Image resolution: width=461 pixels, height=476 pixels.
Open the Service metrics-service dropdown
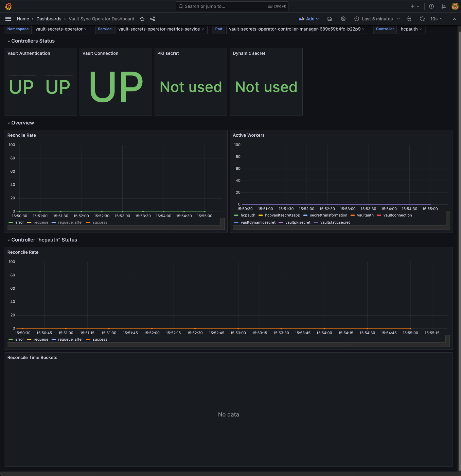[x=161, y=29]
